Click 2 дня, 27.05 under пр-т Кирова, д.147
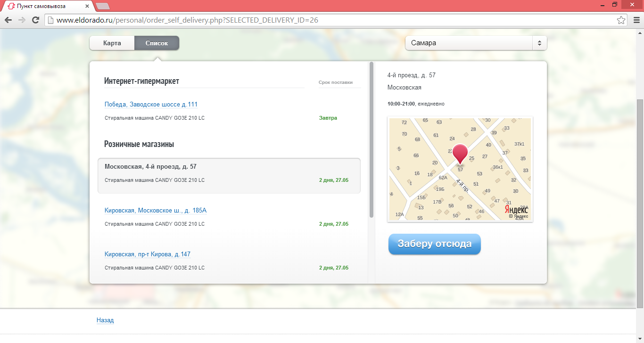Viewport: 644px width, 343px height. [334, 268]
